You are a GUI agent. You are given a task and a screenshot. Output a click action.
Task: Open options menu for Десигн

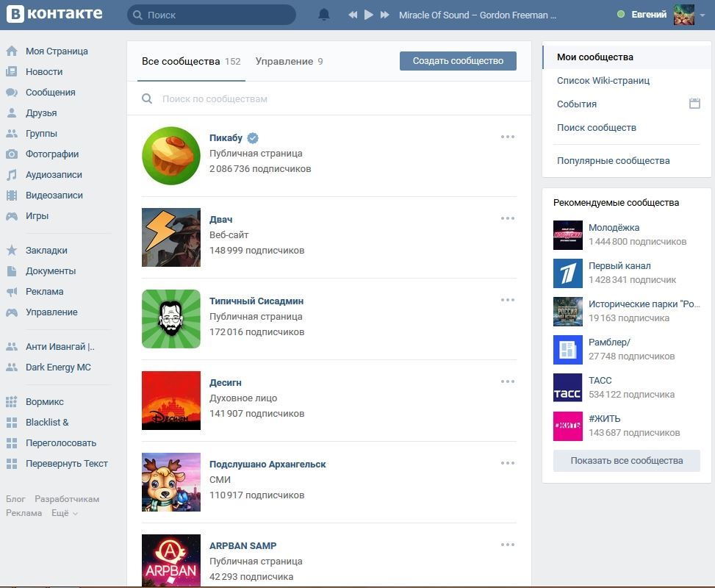[x=508, y=381]
